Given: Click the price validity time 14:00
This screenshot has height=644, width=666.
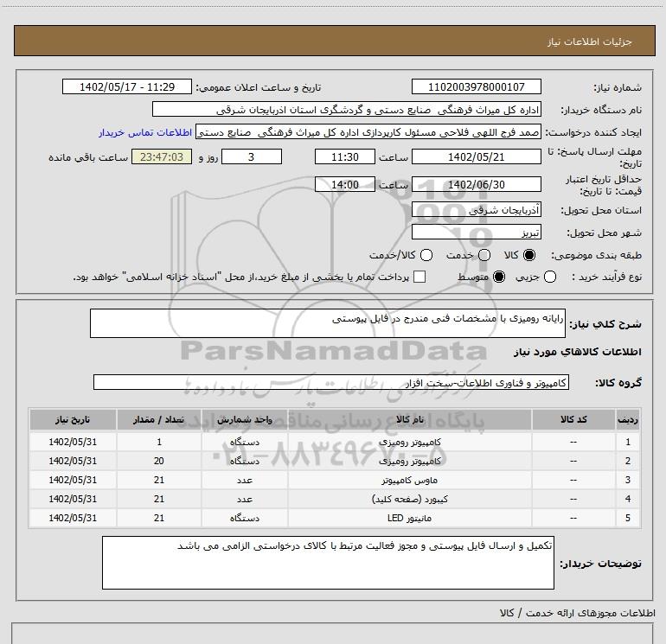Looking at the screenshot, I should (345, 184).
